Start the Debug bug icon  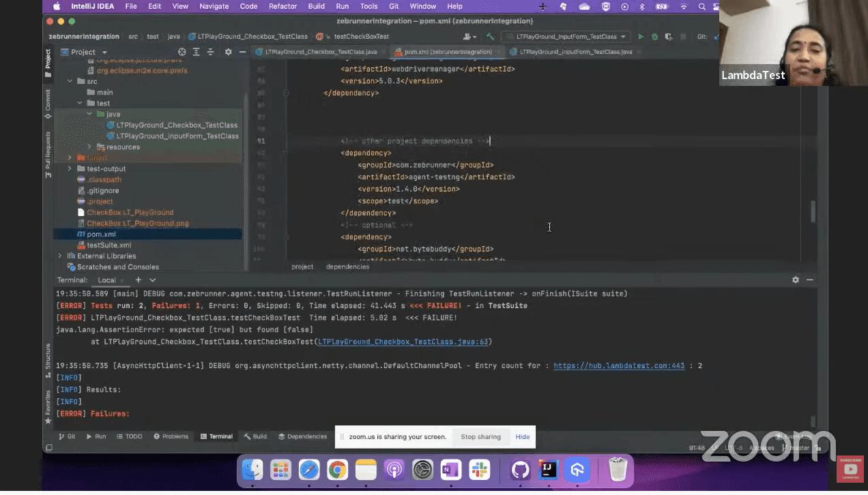click(x=654, y=37)
